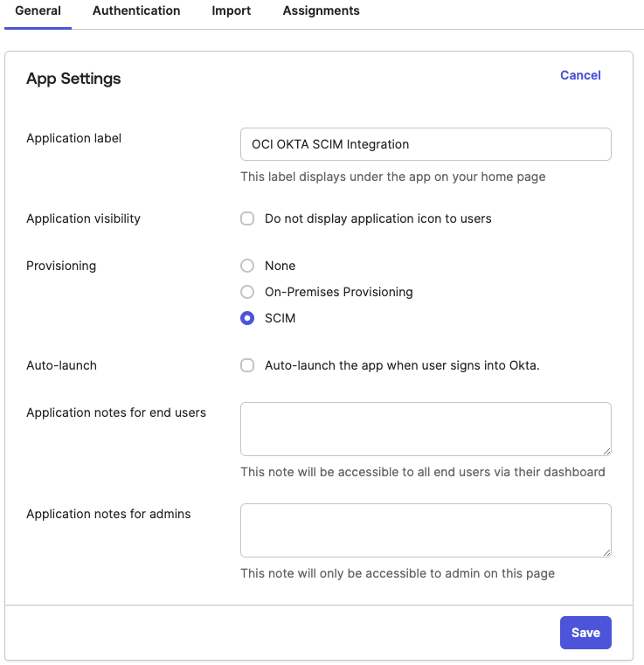Choose On-Premises Provisioning radio option
This screenshot has height=665, width=644.
pos(247,292)
